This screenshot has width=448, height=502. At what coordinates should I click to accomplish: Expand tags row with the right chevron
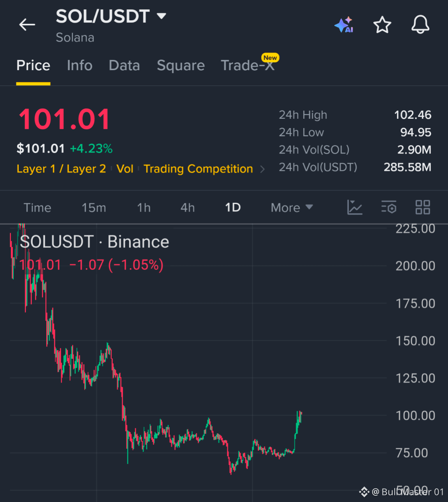pos(262,169)
